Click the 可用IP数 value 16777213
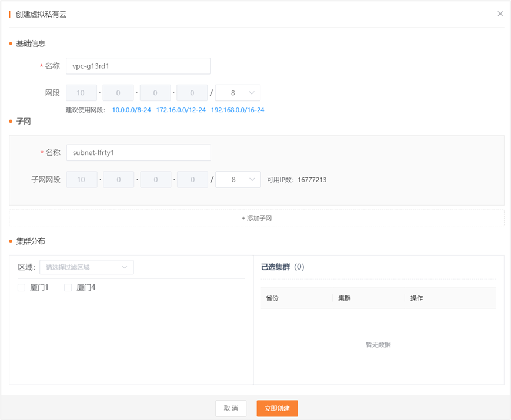This screenshot has height=420, width=511. 312,180
